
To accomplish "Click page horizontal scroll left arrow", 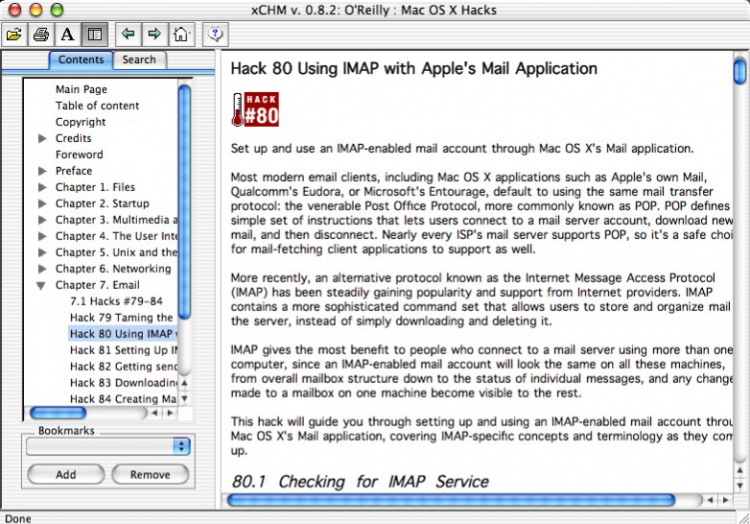I will click(710, 500).
